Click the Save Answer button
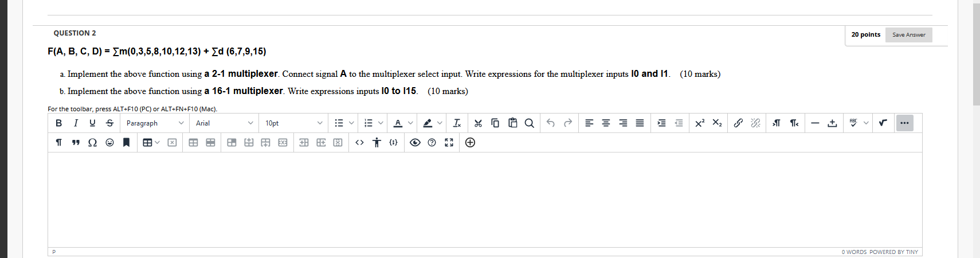The height and width of the screenshot is (258, 980). tap(908, 35)
